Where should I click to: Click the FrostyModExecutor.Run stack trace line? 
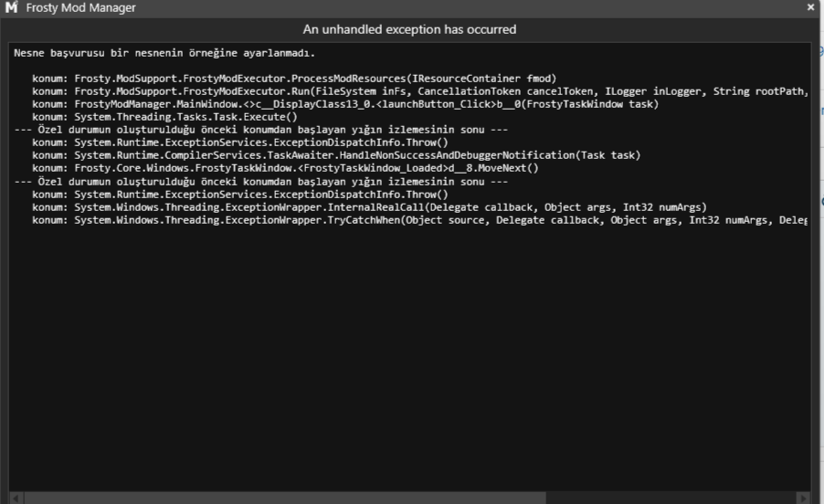click(411, 91)
